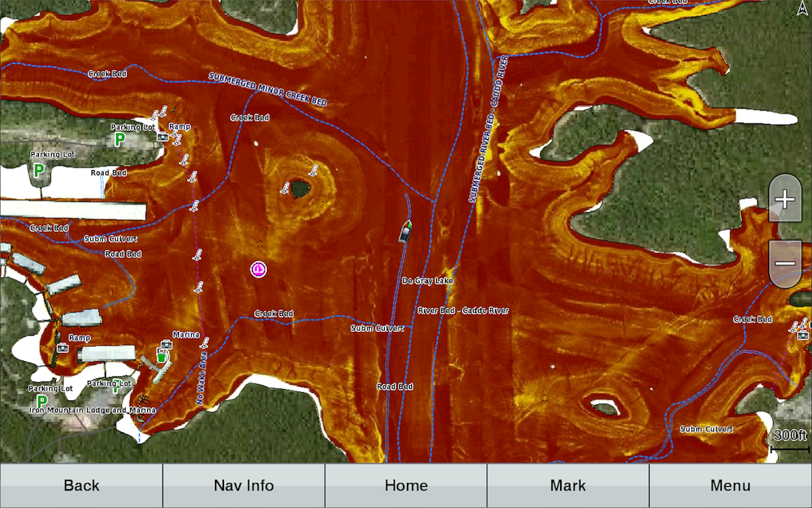Viewport: 812px width, 508px height.
Task: Tap the camera icon above the Marina fuel pump
Action: (x=165, y=344)
